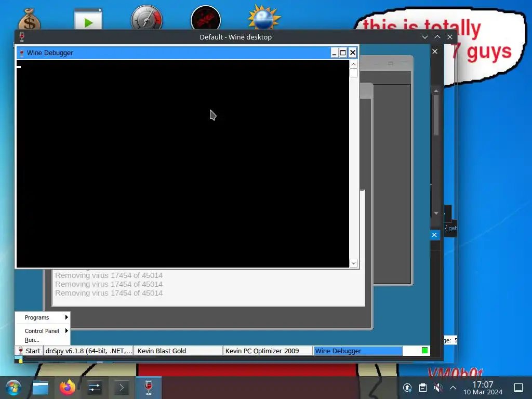Open the system settings sliders taskbar icon
Viewport: 532px width, 399px height.
point(95,388)
